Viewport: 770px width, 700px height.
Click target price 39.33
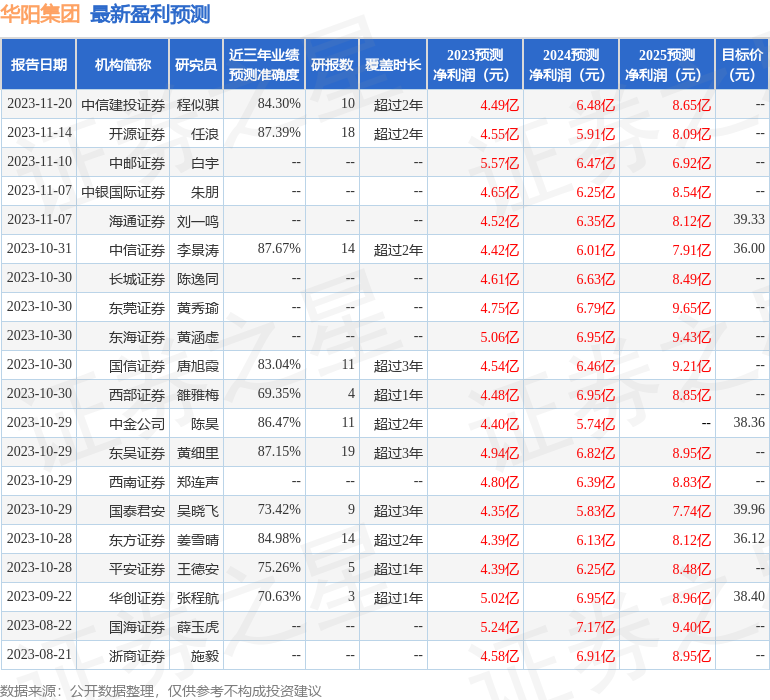(749, 220)
